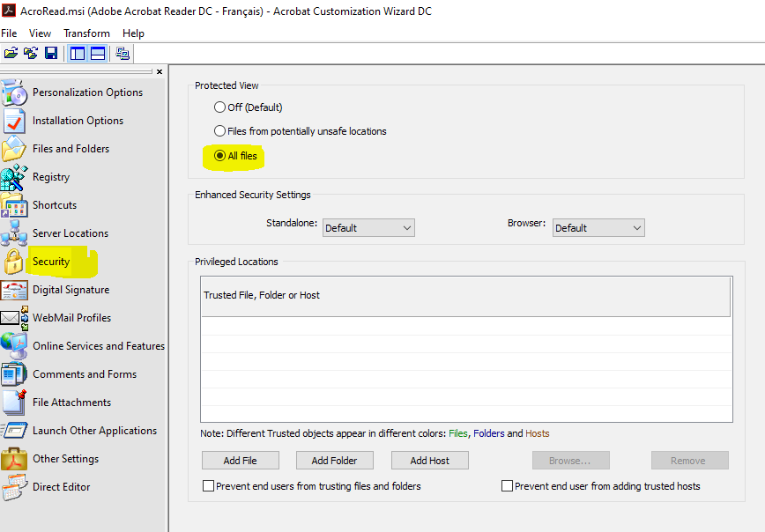Click the Shortcuts icon in navigation pane
The height and width of the screenshot is (532, 765).
pos(14,205)
